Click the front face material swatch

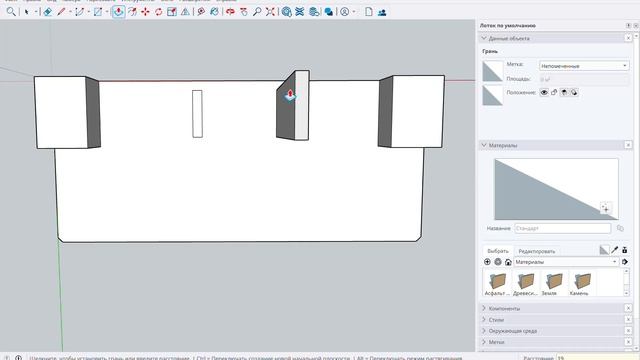pyautogui.click(x=493, y=71)
